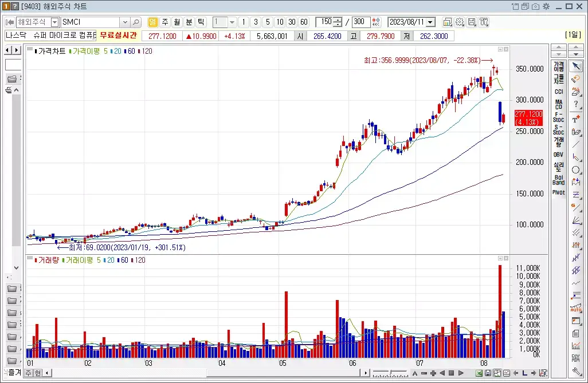
Task: Select the monthly (월) period button
Action: point(177,22)
